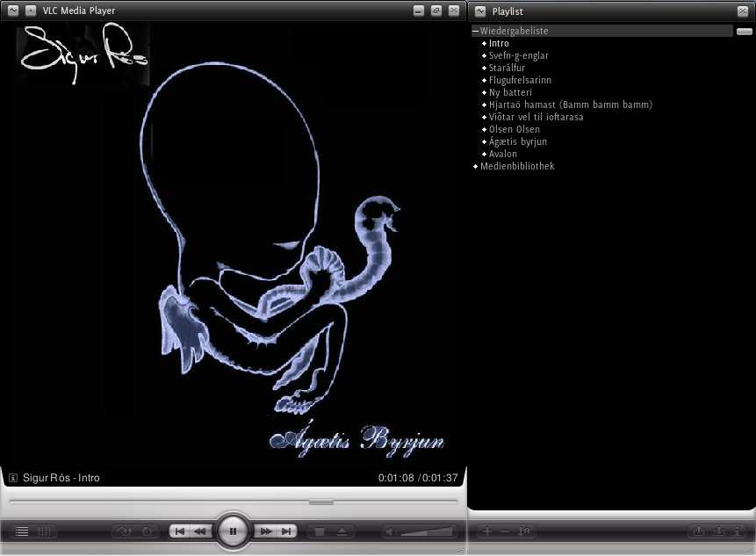Toggle the playlist view button
The height and width of the screenshot is (556, 756).
click(x=21, y=531)
